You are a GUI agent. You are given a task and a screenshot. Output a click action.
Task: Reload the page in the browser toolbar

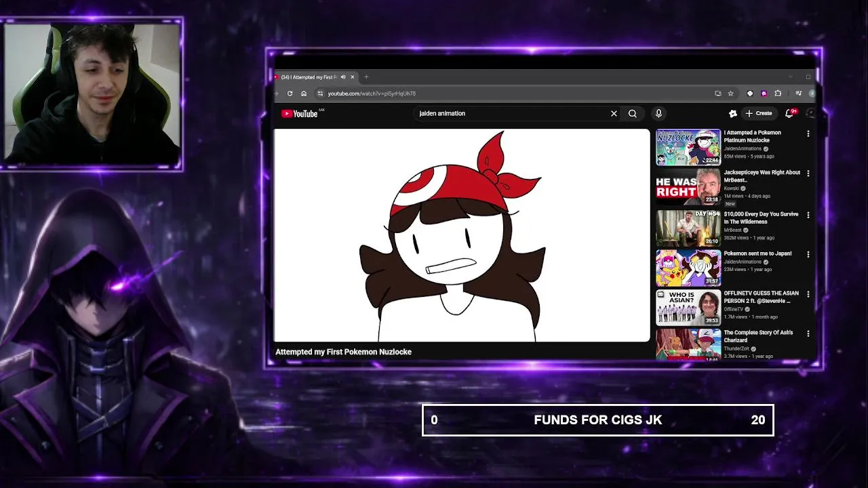coord(290,94)
